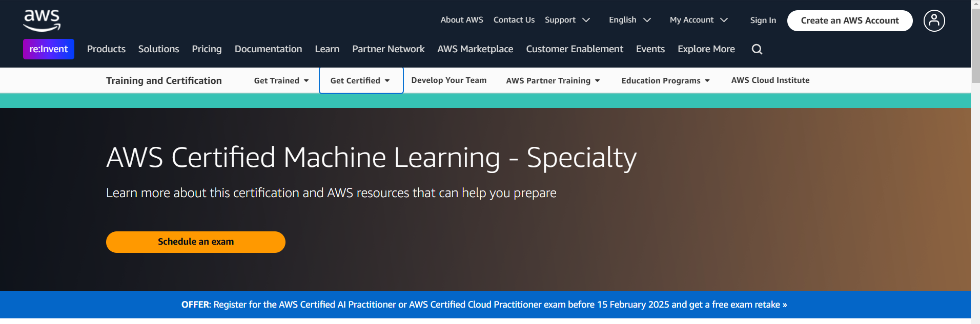Open the Partner Network menu
This screenshot has height=324, width=980.
coord(389,49)
